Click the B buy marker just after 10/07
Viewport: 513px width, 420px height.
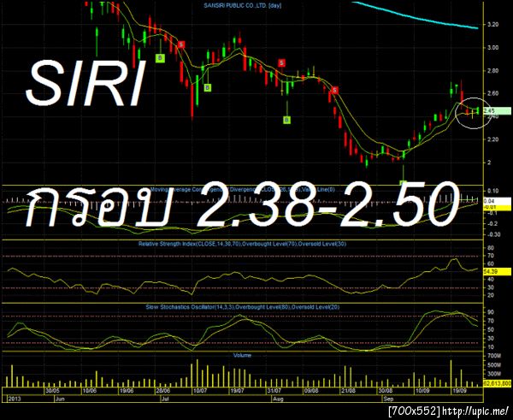click(x=208, y=87)
